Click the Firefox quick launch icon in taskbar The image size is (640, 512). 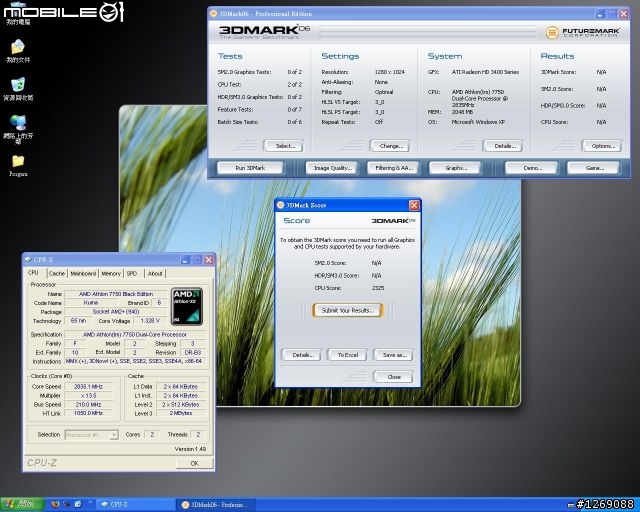56,504
